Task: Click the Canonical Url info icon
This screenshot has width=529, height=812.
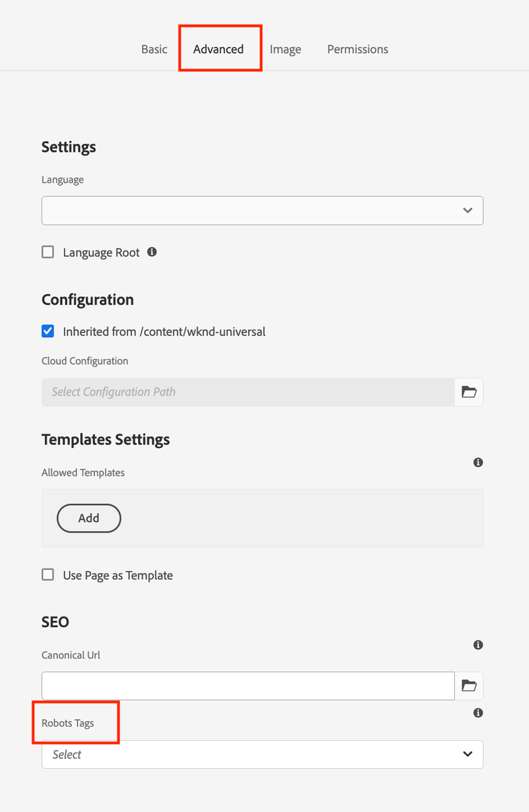Action: click(478, 645)
